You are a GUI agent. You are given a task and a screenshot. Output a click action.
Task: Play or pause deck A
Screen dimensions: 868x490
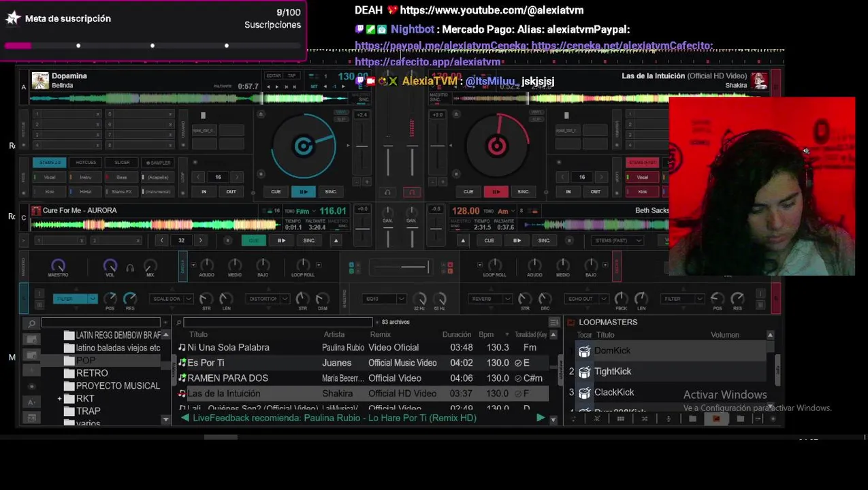click(303, 192)
